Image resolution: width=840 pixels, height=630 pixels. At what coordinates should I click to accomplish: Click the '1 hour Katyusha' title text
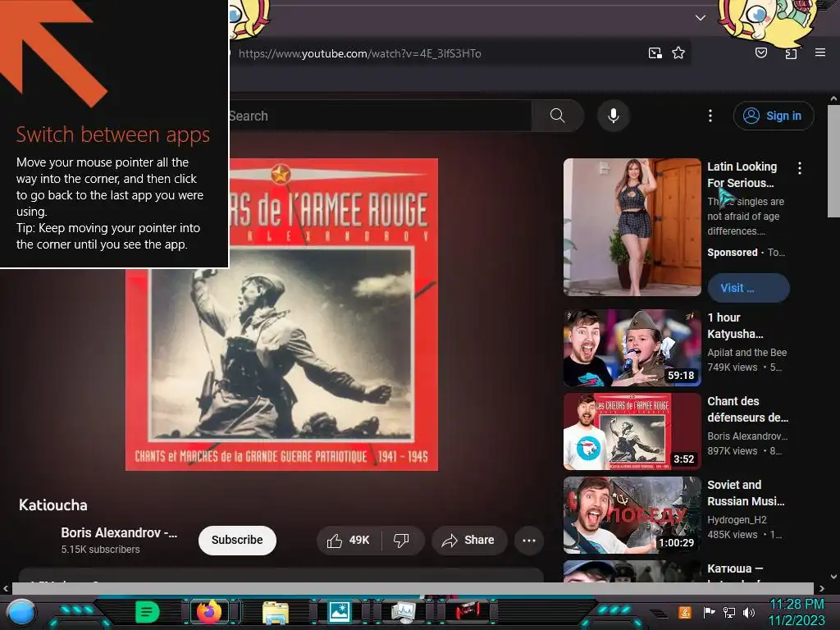(735, 326)
